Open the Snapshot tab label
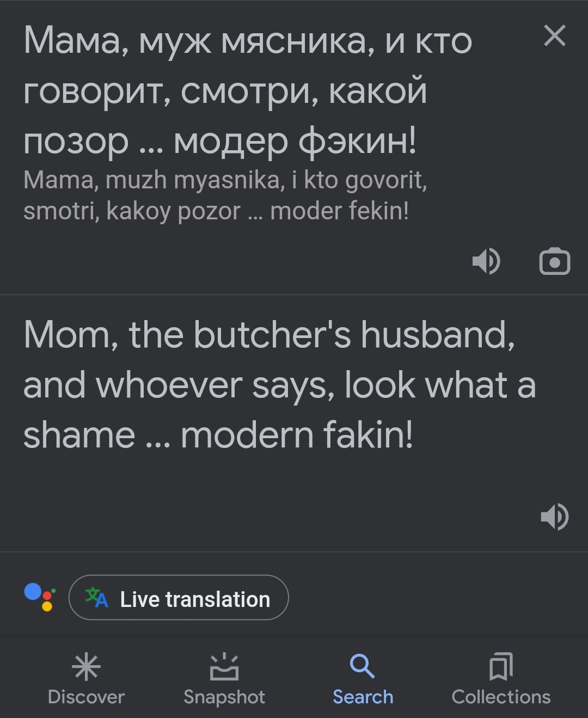 224,697
